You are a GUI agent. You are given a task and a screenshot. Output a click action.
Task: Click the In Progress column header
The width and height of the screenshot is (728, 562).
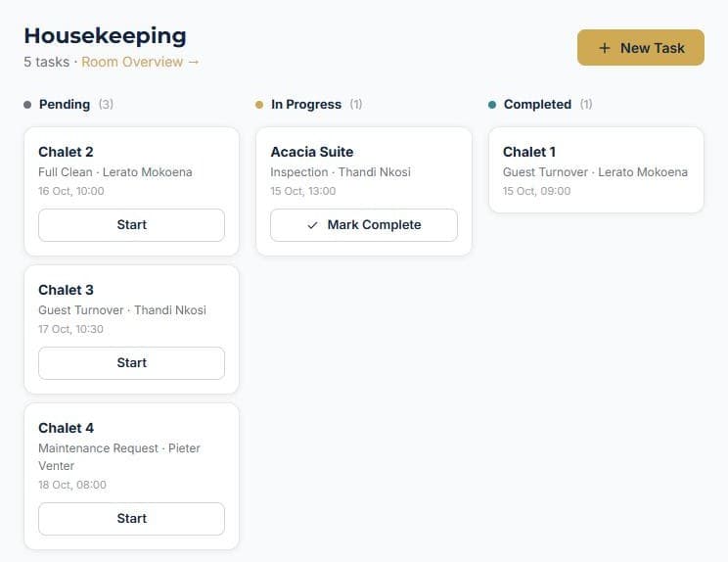coord(306,105)
